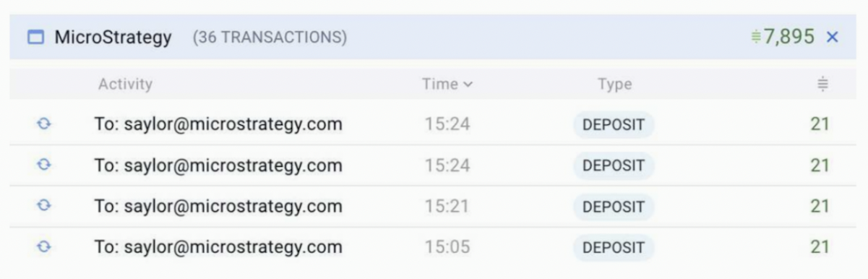Select the DEPOSIT badge in the 15:21 row
The width and height of the screenshot is (868, 279).
[x=614, y=207]
